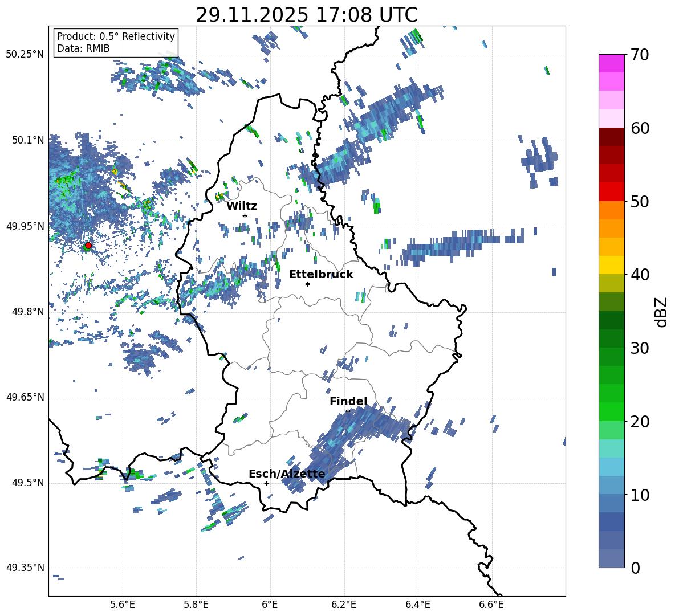Click the Wiltz city label
The height and width of the screenshot is (616, 675).
242,206
